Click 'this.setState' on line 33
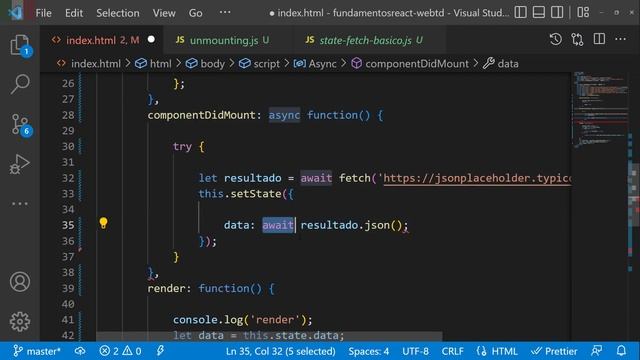The height and width of the screenshot is (360, 640). point(240,194)
